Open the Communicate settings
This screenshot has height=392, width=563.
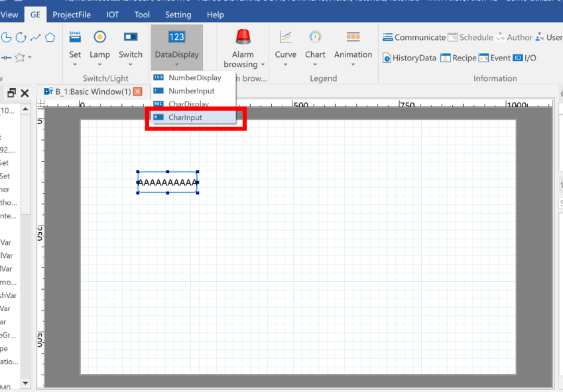[x=414, y=37]
